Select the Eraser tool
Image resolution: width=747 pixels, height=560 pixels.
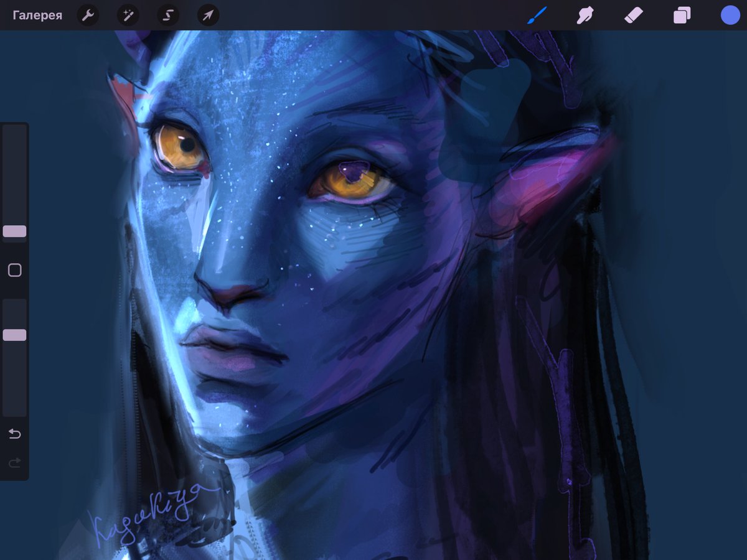coord(633,15)
